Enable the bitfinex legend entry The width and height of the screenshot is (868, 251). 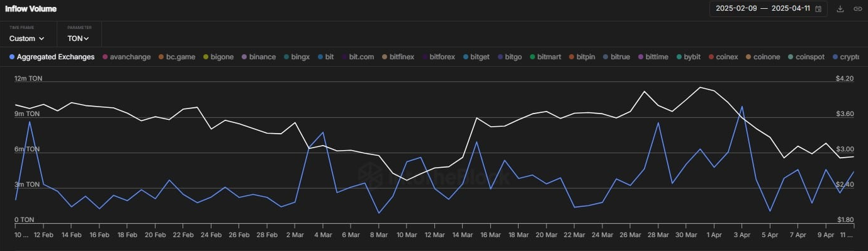[x=398, y=57]
